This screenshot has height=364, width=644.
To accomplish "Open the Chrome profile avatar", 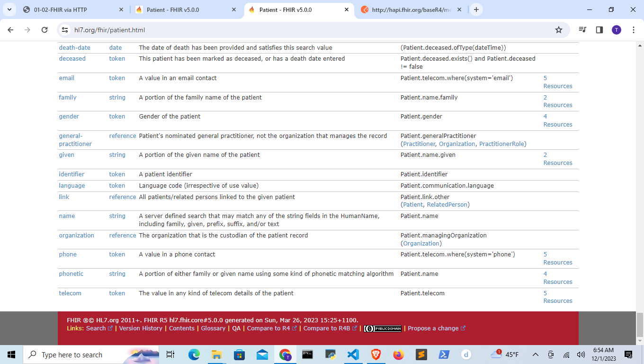I will (616, 30).
